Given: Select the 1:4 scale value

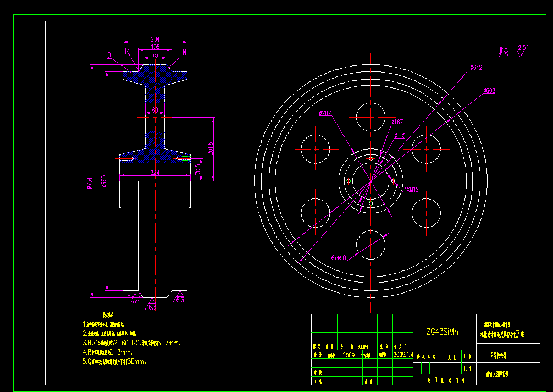Looking at the screenshot, I should [467, 369].
